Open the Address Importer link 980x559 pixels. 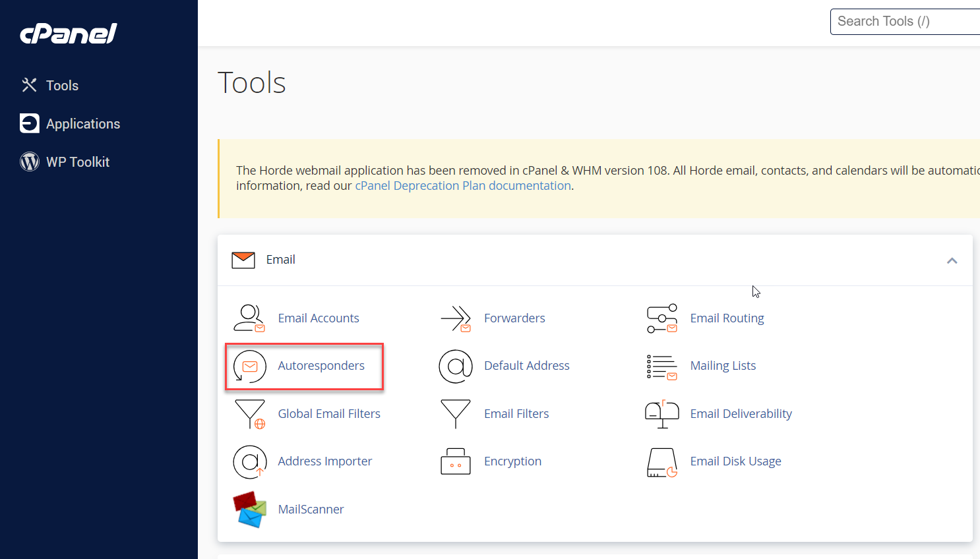pos(325,461)
